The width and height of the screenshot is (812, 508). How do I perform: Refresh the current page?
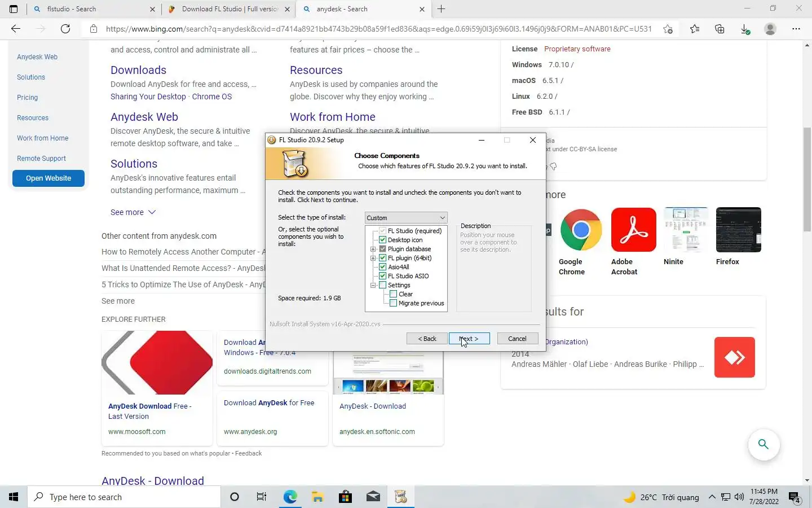pos(65,29)
